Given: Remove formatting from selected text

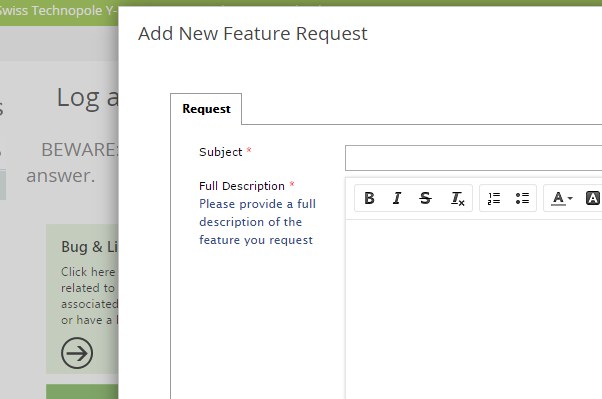Looking at the screenshot, I should (x=457, y=198).
